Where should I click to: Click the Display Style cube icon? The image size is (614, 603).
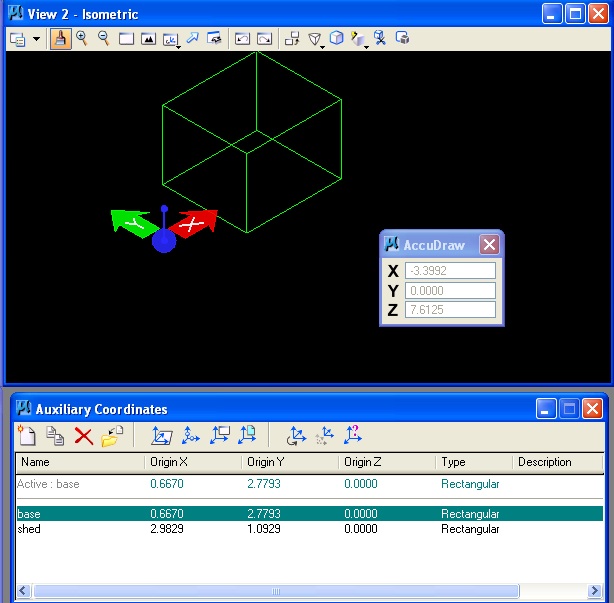pos(336,38)
